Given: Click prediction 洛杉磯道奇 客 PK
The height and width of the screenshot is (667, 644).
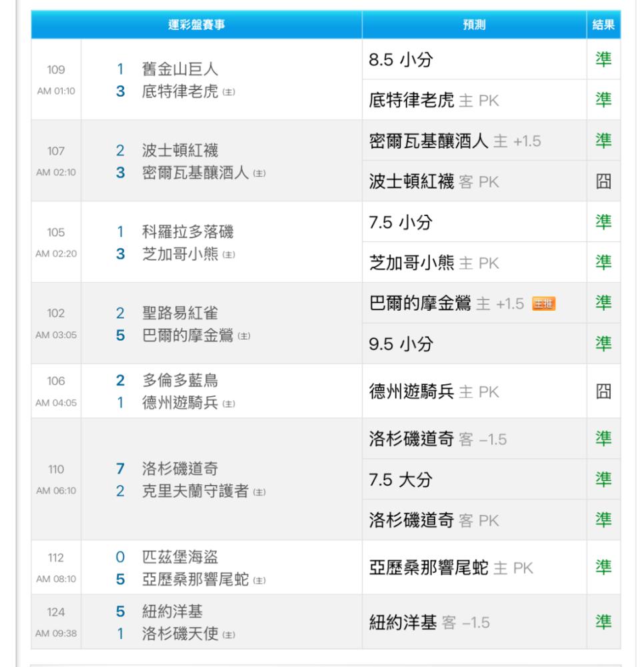Looking at the screenshot, I should [433, 520].
